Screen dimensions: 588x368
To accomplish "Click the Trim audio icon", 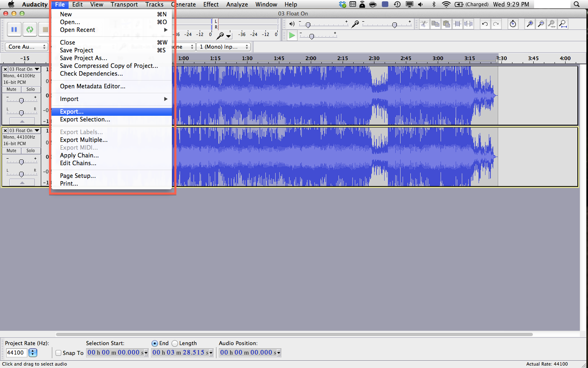I will [x=457, y=24].
